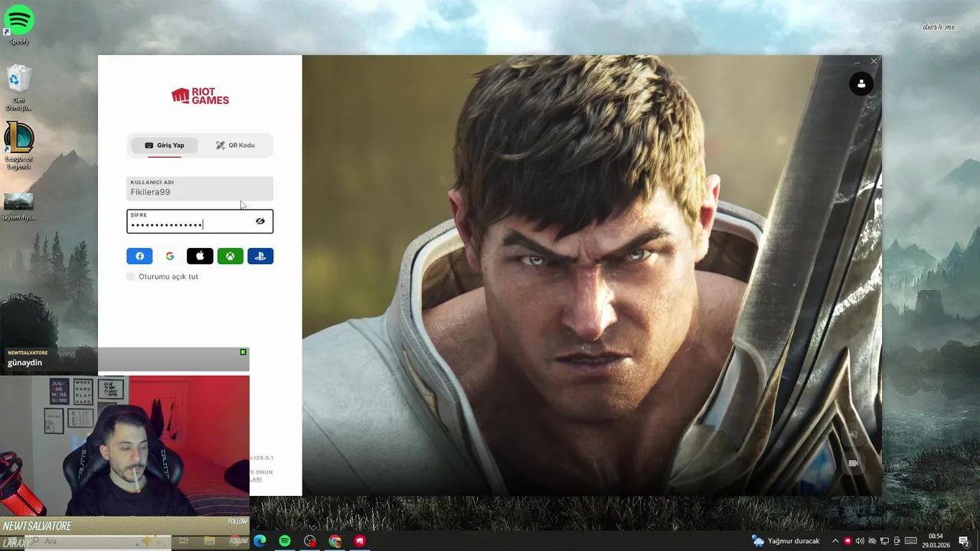Select the Giriş Yap tab

point(165,145)
